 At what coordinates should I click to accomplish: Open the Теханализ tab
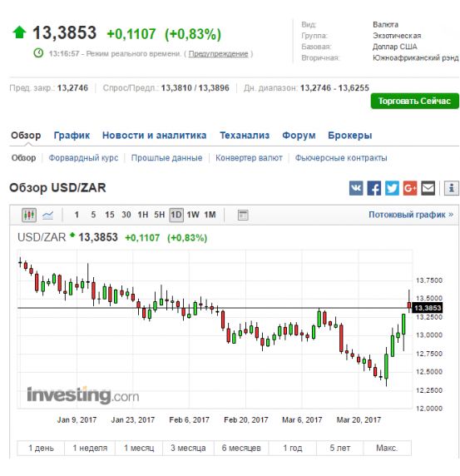pyautogui.click(x=245, y=136)
